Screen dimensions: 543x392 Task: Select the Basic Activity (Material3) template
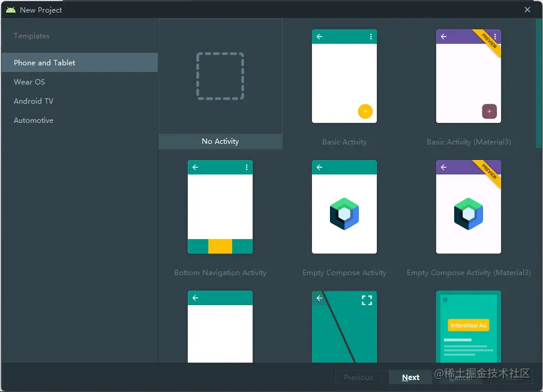pos(469,76)
